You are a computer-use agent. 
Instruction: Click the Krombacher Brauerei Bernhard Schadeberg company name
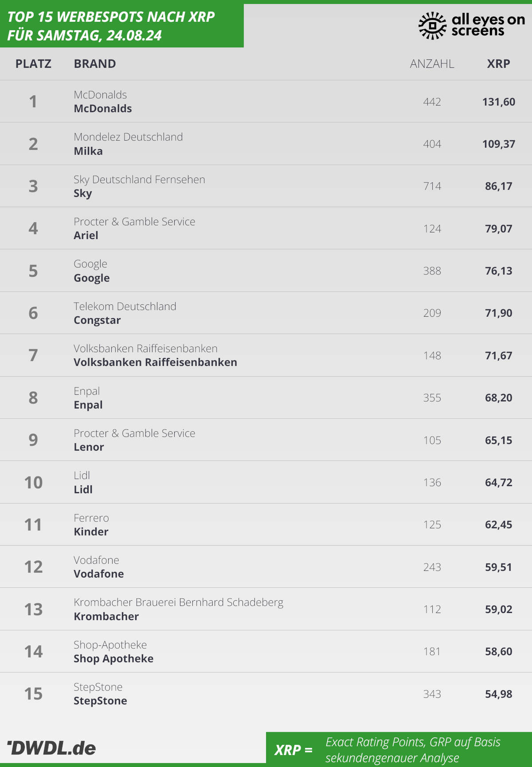click(x=178, y=602)
